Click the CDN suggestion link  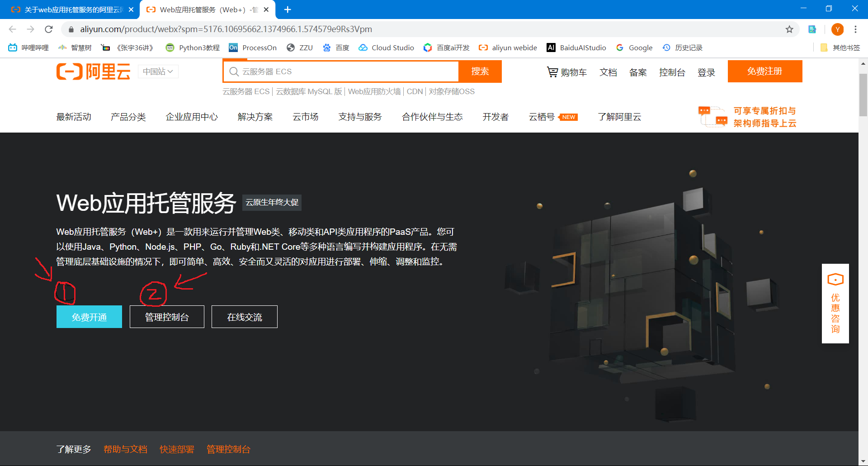click(415, 91)
